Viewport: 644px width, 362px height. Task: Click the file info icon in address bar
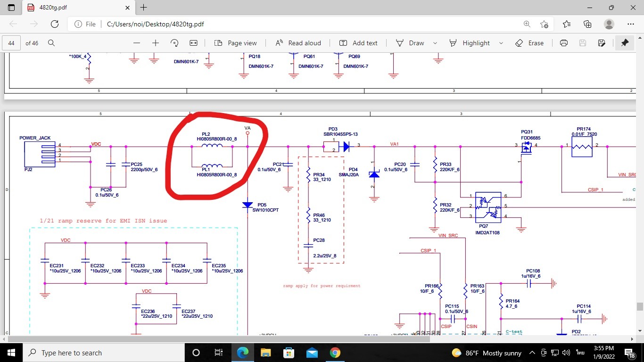click(79, 24)
